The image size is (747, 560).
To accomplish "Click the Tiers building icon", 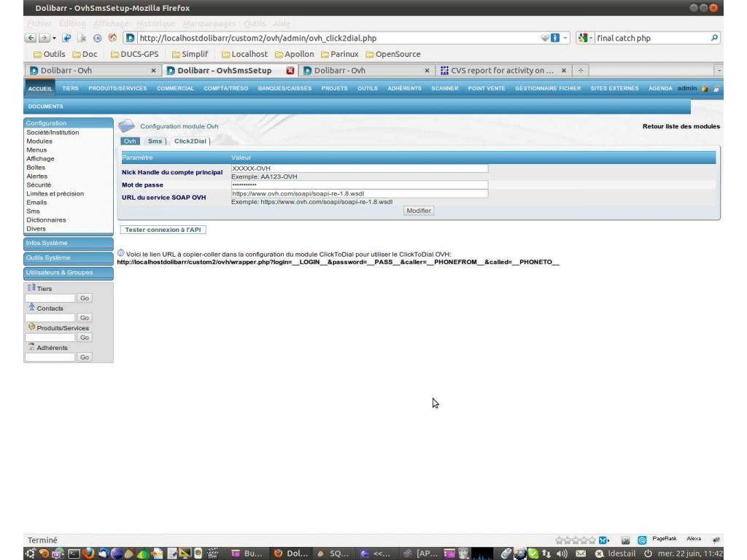I will pyautogui.click(x=31, y=287).
